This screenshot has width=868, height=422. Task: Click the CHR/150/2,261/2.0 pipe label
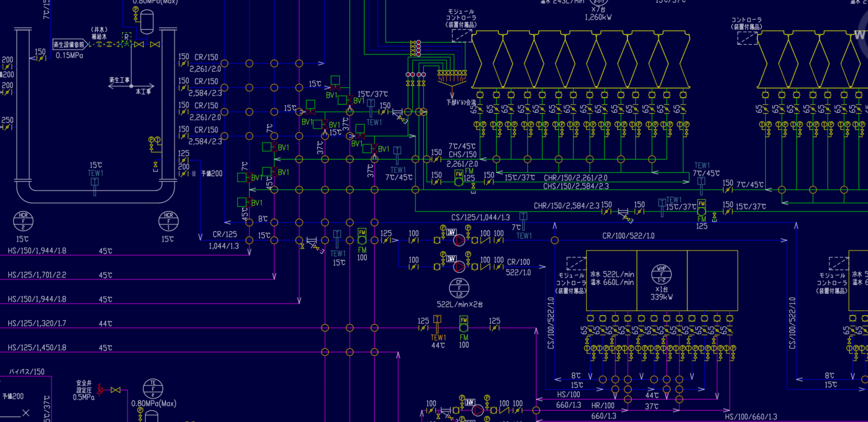576,178
